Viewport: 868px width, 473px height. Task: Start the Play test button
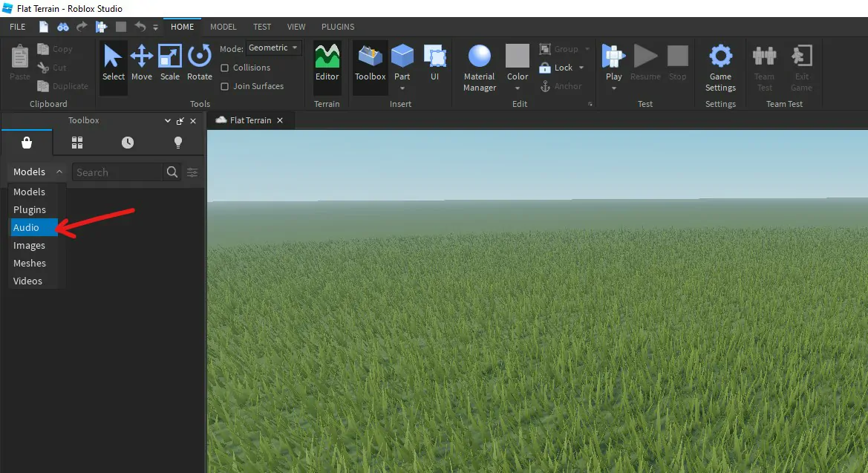pyautogui.click(x=613, y=62)
